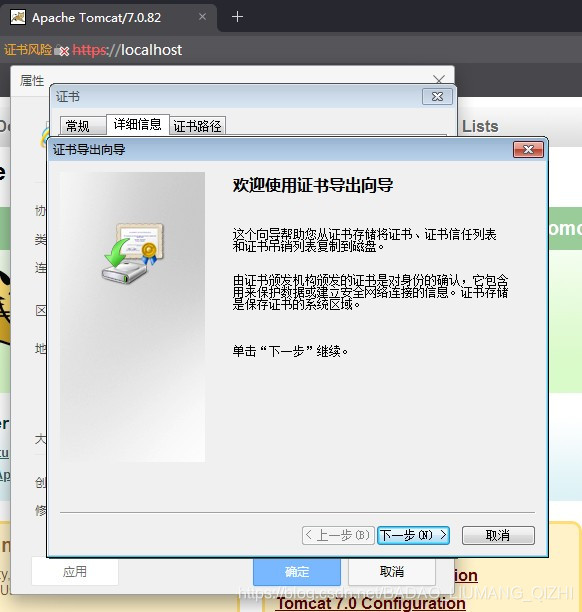The width and height of the screenshot is (582, 612).
Task: Close the certificate export wizard (证书导出向导) window
Action: coord(528,149)
